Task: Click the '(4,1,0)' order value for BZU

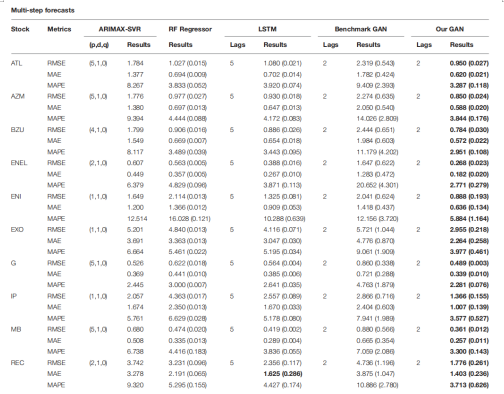Action: coord(98,130)
